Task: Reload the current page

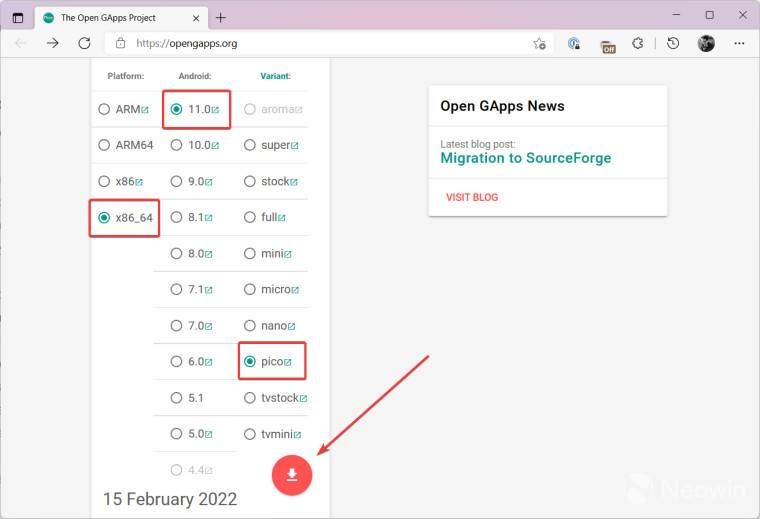Action: coord(84,44)
